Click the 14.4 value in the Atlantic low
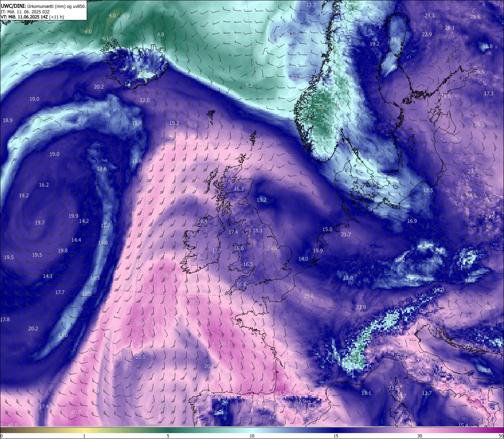The image size is (504, 439). 76,240
